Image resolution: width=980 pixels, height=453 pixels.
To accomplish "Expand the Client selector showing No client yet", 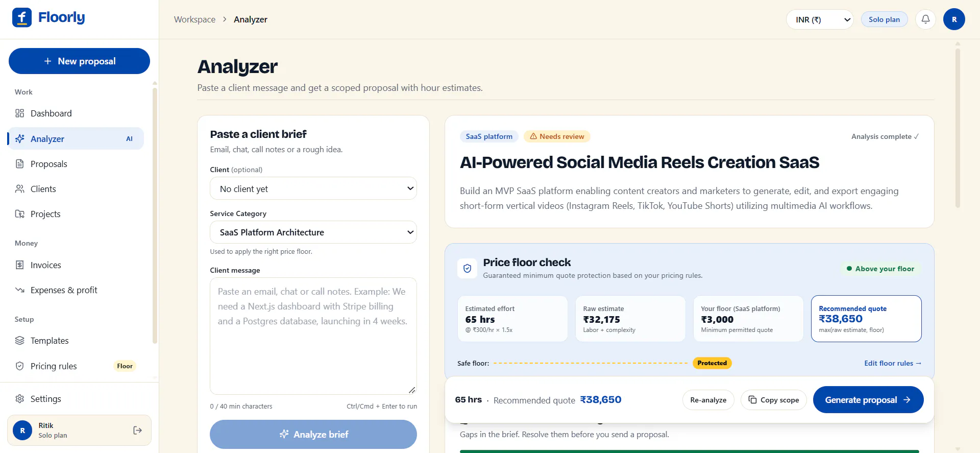I will (313, 188).
